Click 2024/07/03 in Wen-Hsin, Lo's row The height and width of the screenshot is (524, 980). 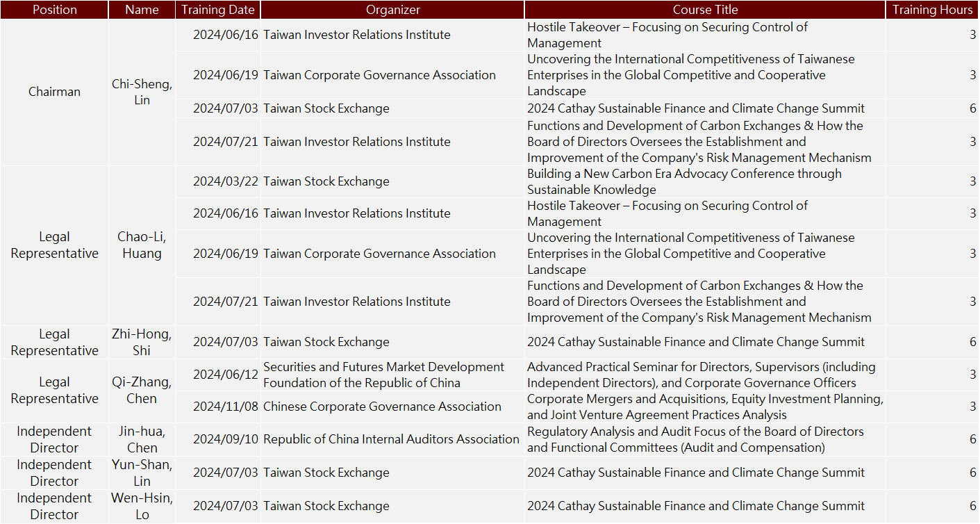point(225,506)
